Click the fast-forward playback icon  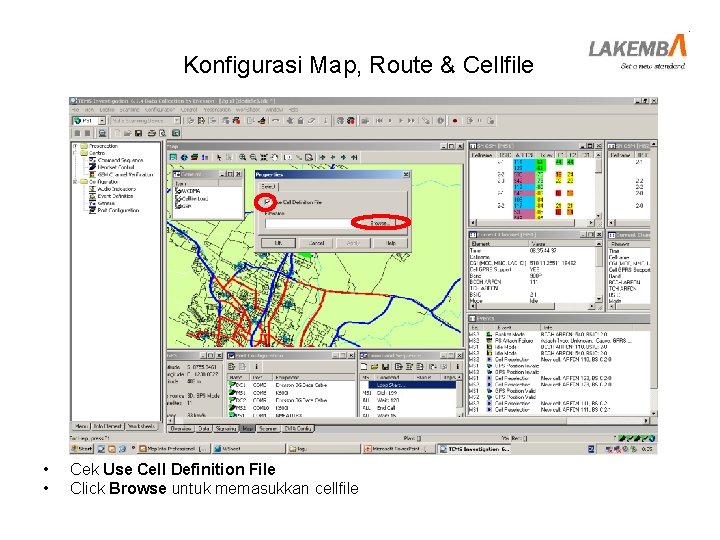[411, 121]
